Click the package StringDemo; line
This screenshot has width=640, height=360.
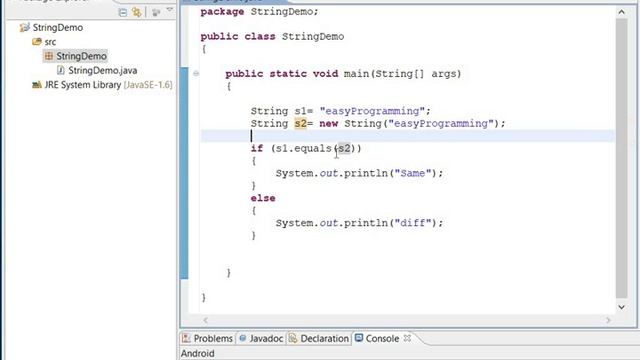(x=259, y=11)
